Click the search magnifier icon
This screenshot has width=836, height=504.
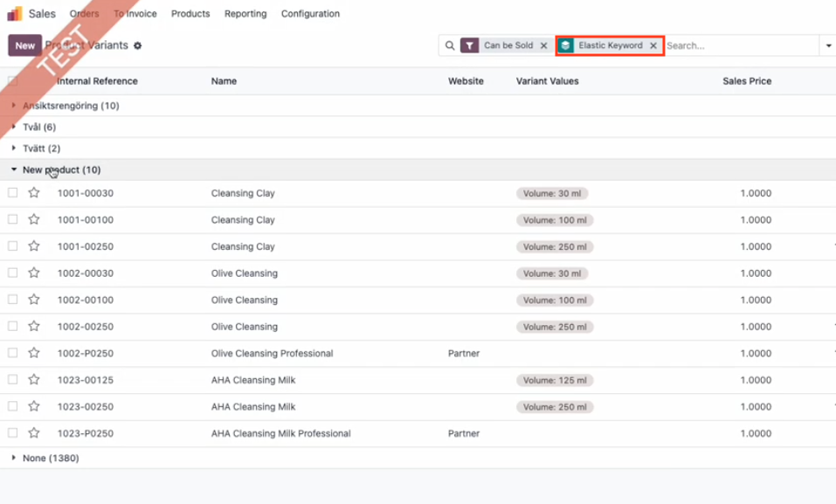tap(450, 45)
